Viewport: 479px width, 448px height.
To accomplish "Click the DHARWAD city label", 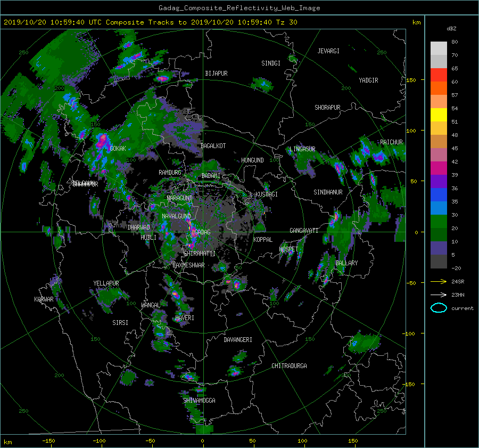I will [139, 227].
